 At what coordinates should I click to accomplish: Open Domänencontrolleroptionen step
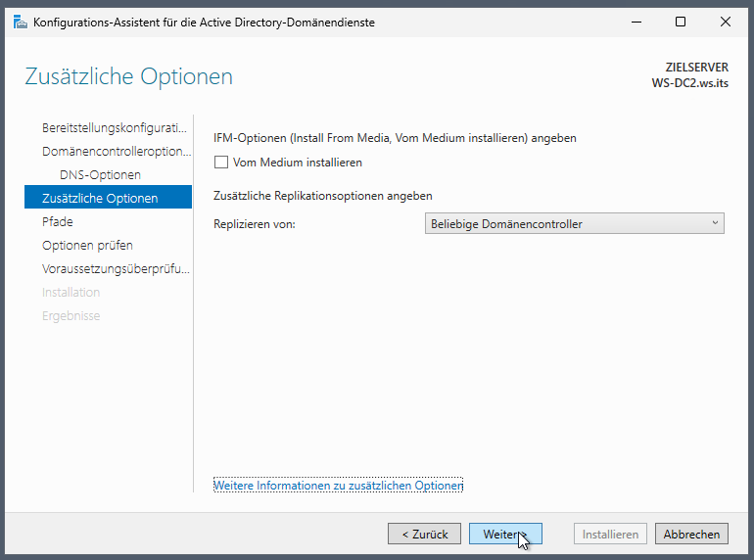pyautogui.click(x=116, y=152)
